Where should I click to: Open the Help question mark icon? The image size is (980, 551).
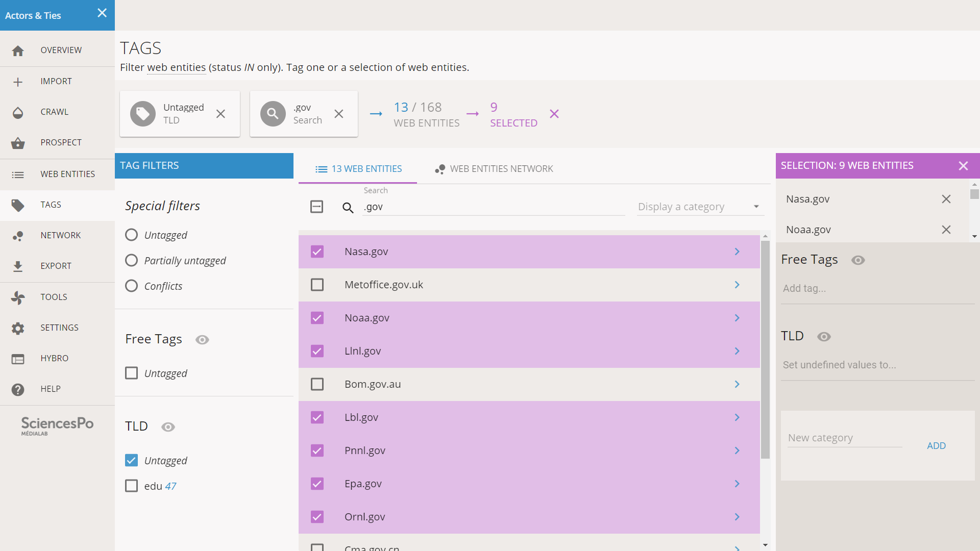point(18,389)
